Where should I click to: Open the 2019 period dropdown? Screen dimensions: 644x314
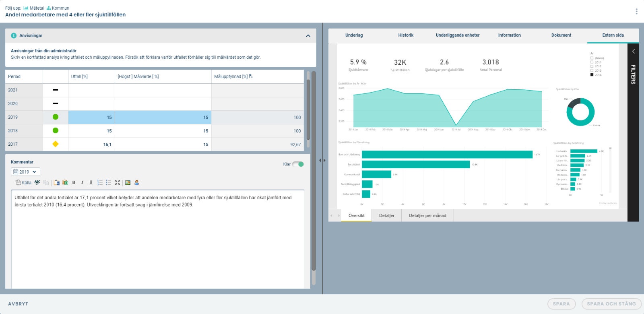pos(25,172)
